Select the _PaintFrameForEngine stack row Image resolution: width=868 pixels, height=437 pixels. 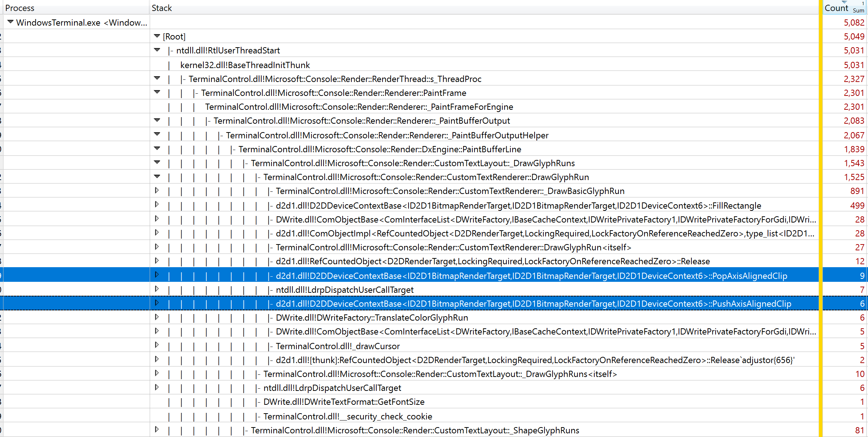point(359,107)
